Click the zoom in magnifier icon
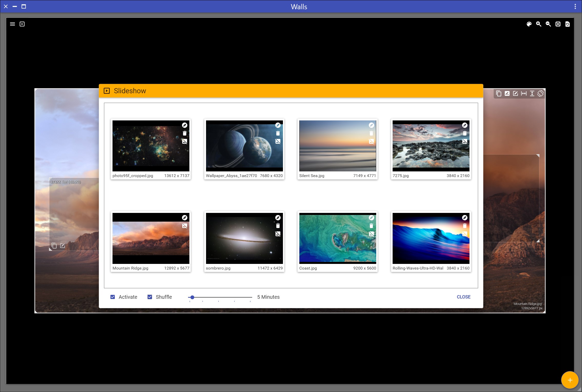582x392 pixels. (x=539, y=24)
